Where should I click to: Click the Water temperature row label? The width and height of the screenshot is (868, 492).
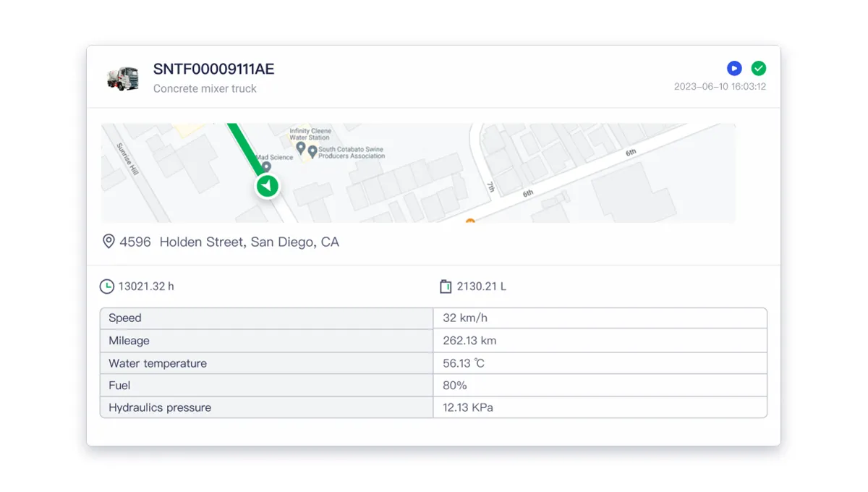click(158, 363)
